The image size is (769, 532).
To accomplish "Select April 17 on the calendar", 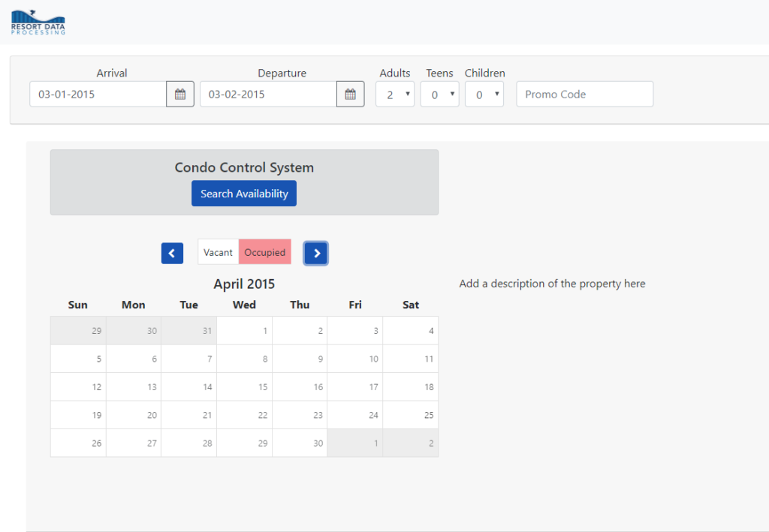I will point(355,387).
